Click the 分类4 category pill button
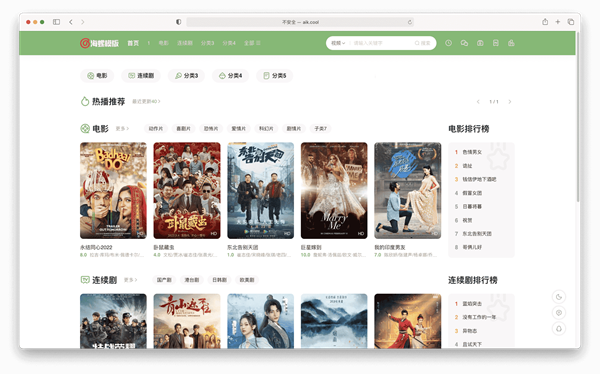This screenshot has width=600, height=374. pyautogui.click(x=230, y=76)
